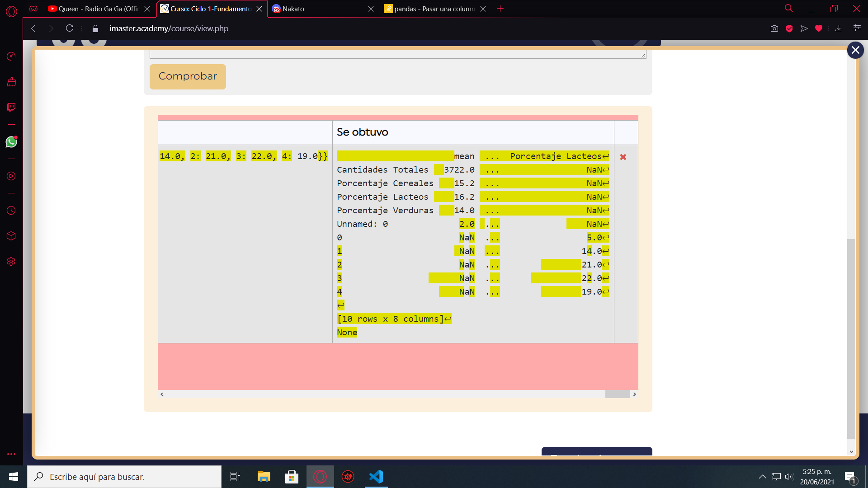Open the clock showing 5:25 p. m.
Screen dimensions: 868x488
817,477
